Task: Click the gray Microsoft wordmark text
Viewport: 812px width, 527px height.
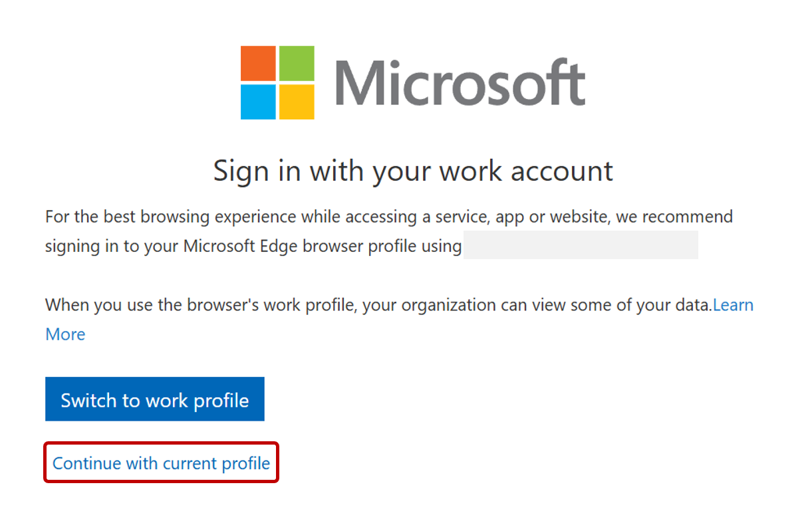Action: point(460,83)
